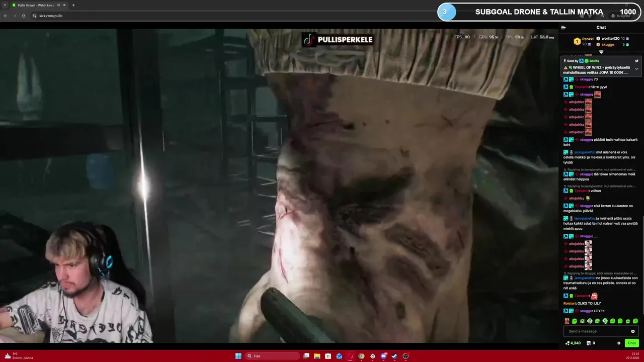Viewport: 644px width, 362px height.
Task: Open skugge leaderboard entry
Action: 612,45
